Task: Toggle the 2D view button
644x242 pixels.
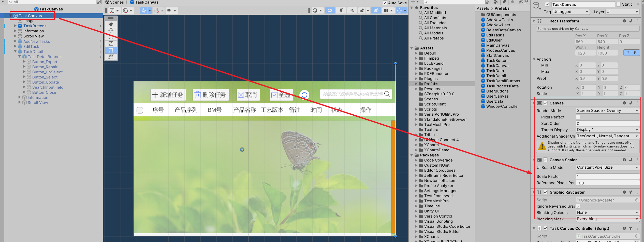Action: [330, 10]
